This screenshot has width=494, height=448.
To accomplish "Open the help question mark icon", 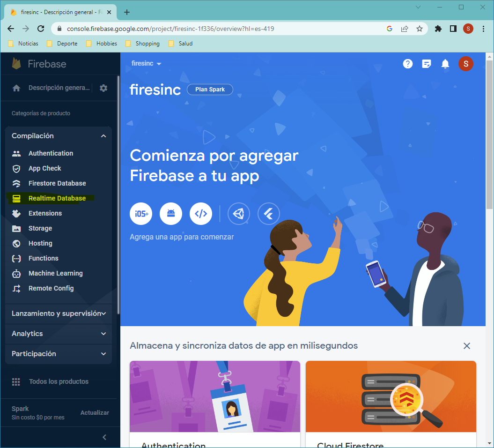I will (408, 64).
